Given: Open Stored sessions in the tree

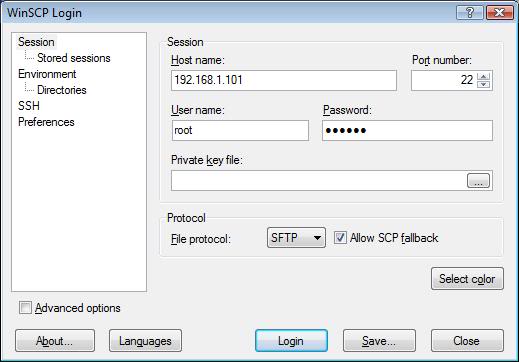Looking at the screenshot, I should (74, 58).
